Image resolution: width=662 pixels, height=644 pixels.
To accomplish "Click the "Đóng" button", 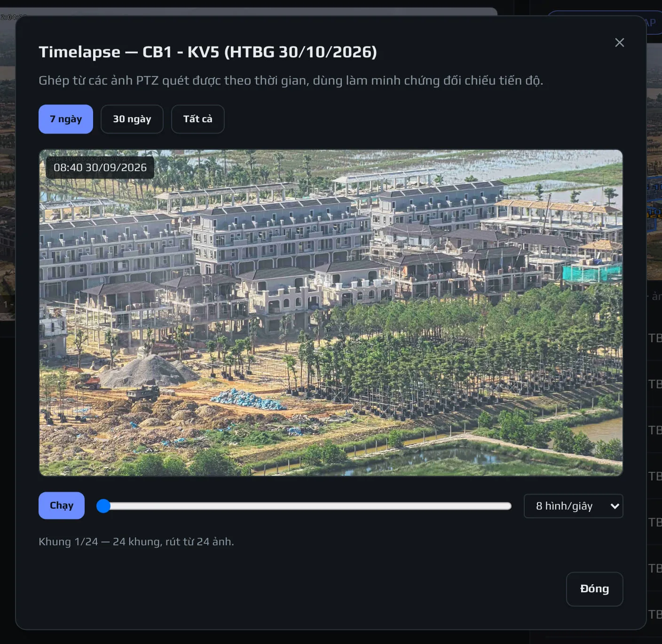I will point(595,589).
